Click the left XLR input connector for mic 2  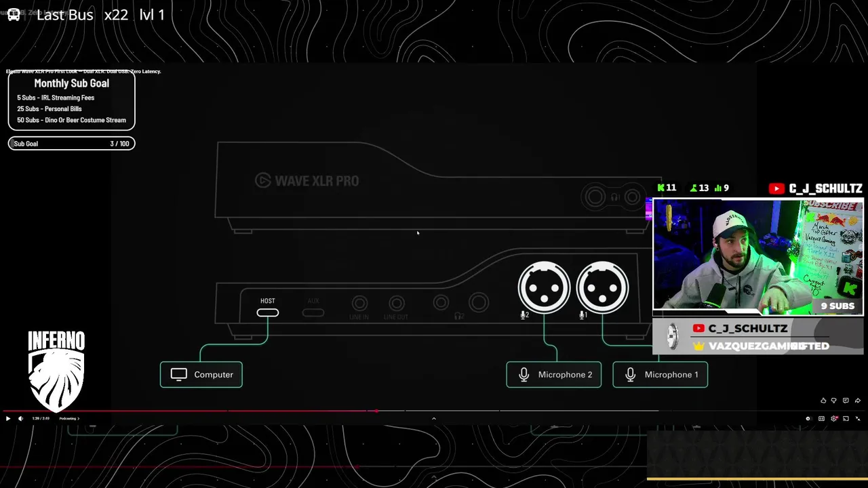click(x=545, y=287)
